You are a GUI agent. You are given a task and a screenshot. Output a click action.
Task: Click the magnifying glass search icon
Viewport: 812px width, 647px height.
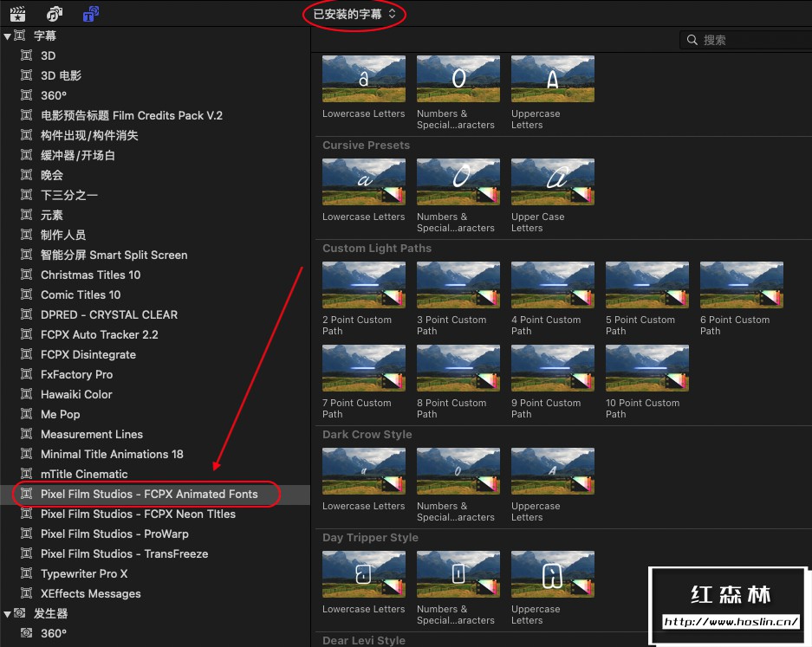coord(692,40)
